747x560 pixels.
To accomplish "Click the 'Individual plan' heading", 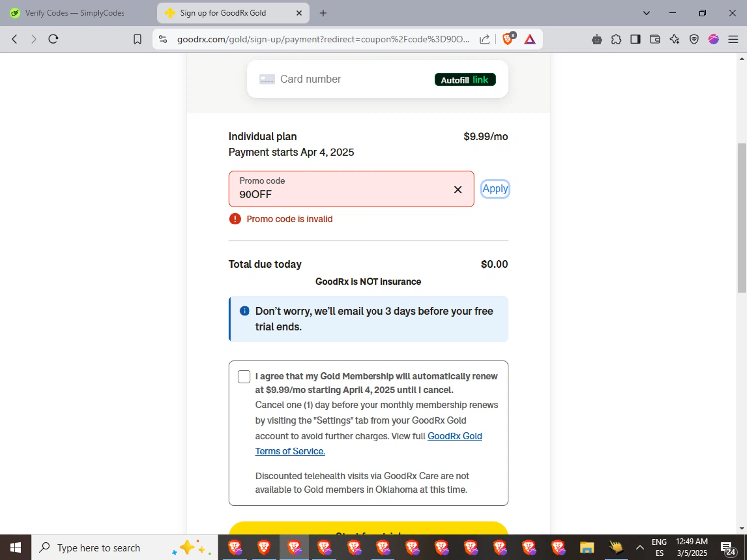I will click(x=262, y=136).
